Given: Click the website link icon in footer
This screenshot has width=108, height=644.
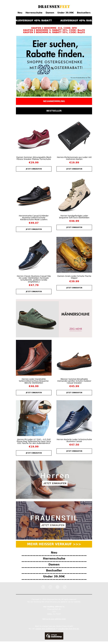Looking at the screenshot, I should tap(65, 587).
